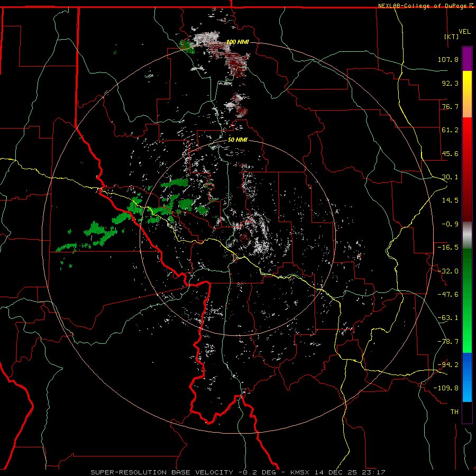476x476 pixels.
Task: Click the '100 NMI' range ring label
Action: 237,42
